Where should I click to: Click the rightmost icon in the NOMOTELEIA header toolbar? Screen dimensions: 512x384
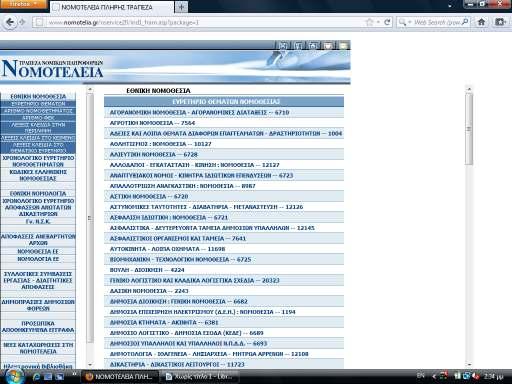pos(343,46)
